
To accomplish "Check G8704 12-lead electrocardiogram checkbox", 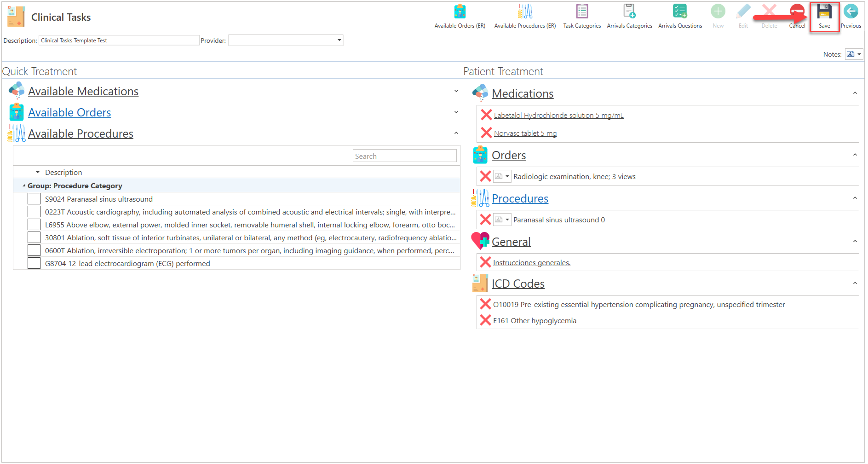I will tap(34, 263).
